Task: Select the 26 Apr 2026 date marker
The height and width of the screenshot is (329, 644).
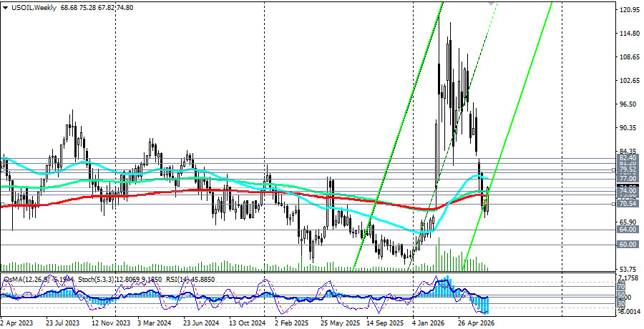Action: click(477, 323)
